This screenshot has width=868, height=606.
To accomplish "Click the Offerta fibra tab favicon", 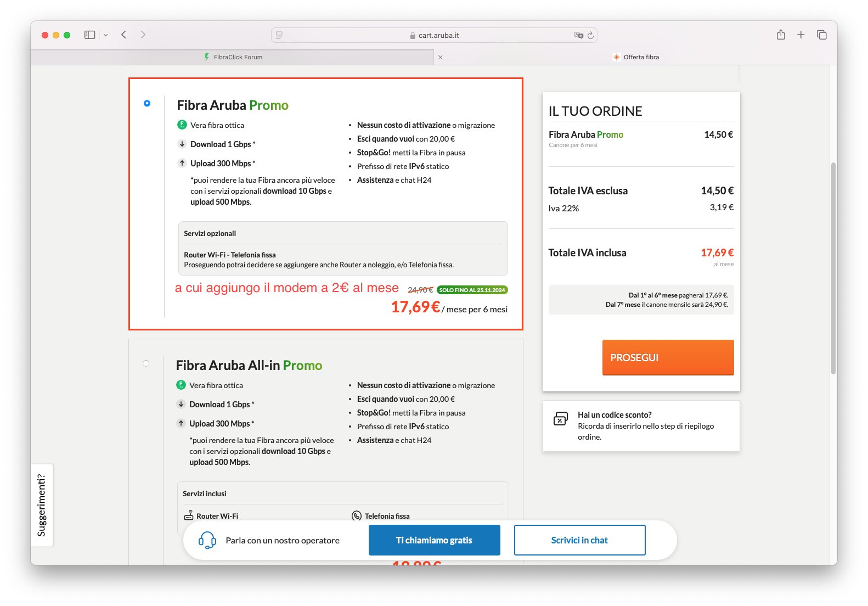I will coord(617,57).
